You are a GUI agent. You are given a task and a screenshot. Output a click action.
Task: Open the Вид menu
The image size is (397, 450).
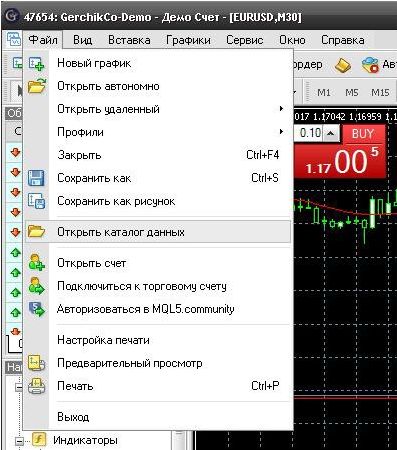(82, 40)
